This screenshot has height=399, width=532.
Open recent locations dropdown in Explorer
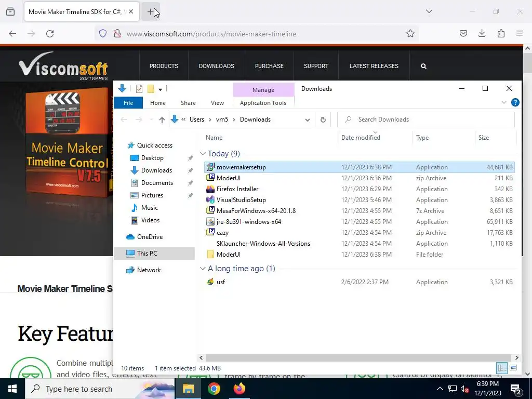[x=151, y=120]
